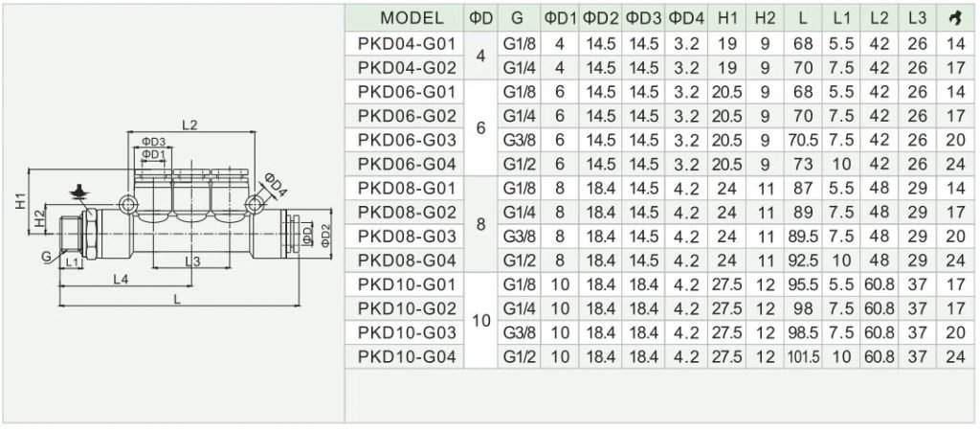This screenshot has width=980, height=430.
Task: Click the merged ΦD cell showing 8
Action: (x=480, y=224)
